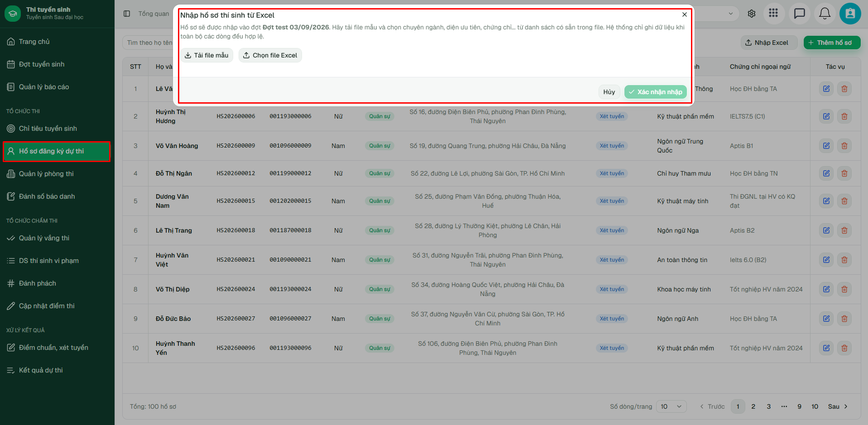Viewport: 868px width, 425px height.
Task: Edit the record for Võ Văn Hoàng
Action: [826, 146]
